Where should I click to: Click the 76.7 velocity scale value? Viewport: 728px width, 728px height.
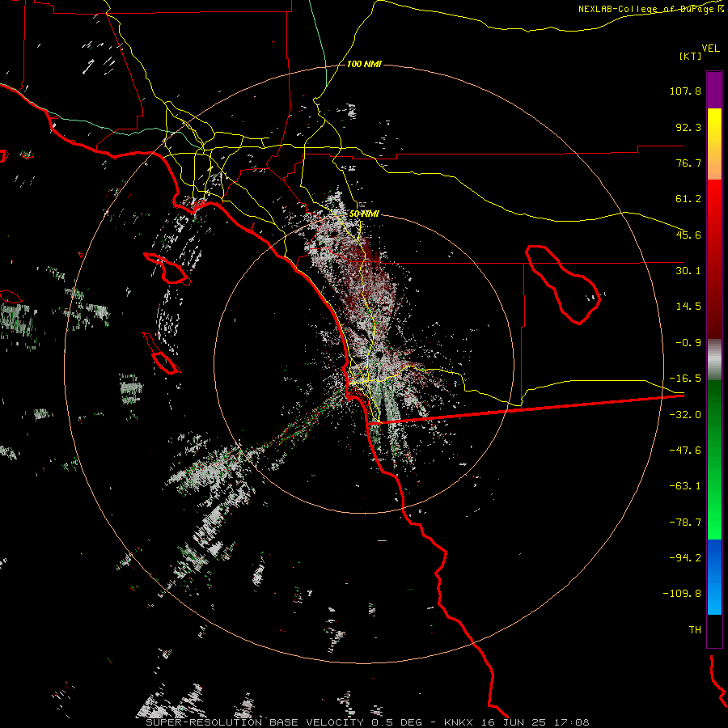coord(688,163)
